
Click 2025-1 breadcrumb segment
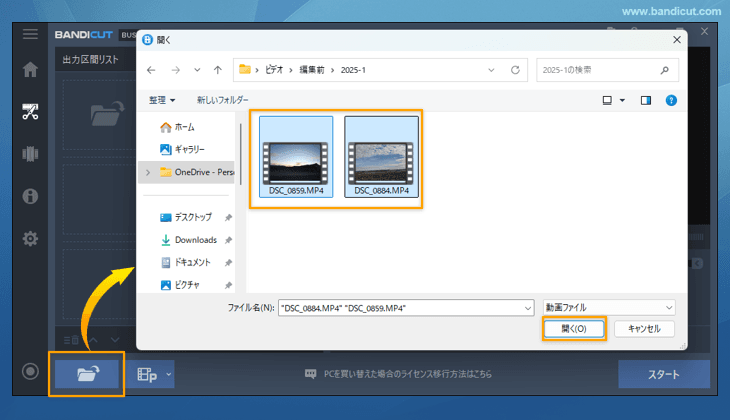click(x=353, y=70)
